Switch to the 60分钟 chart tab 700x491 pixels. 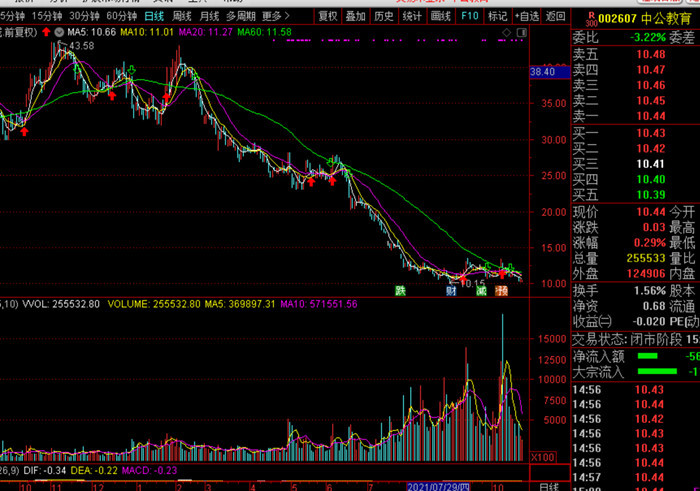[122, 16]
